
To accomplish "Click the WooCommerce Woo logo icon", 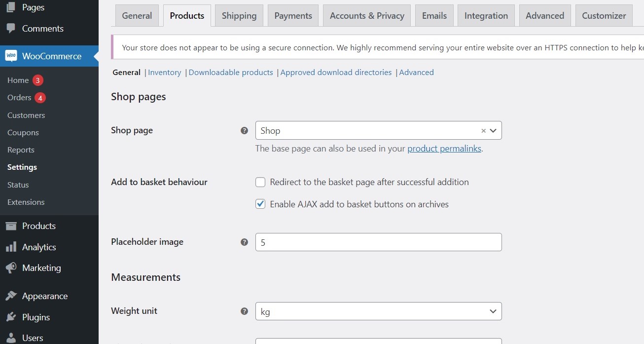I will pos(11,56).
